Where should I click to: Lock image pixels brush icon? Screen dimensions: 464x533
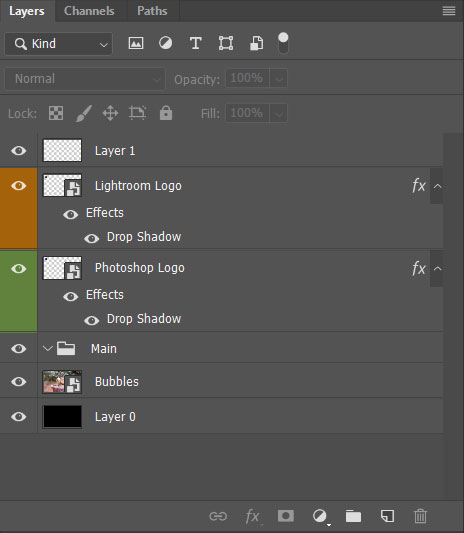(83, 113)
